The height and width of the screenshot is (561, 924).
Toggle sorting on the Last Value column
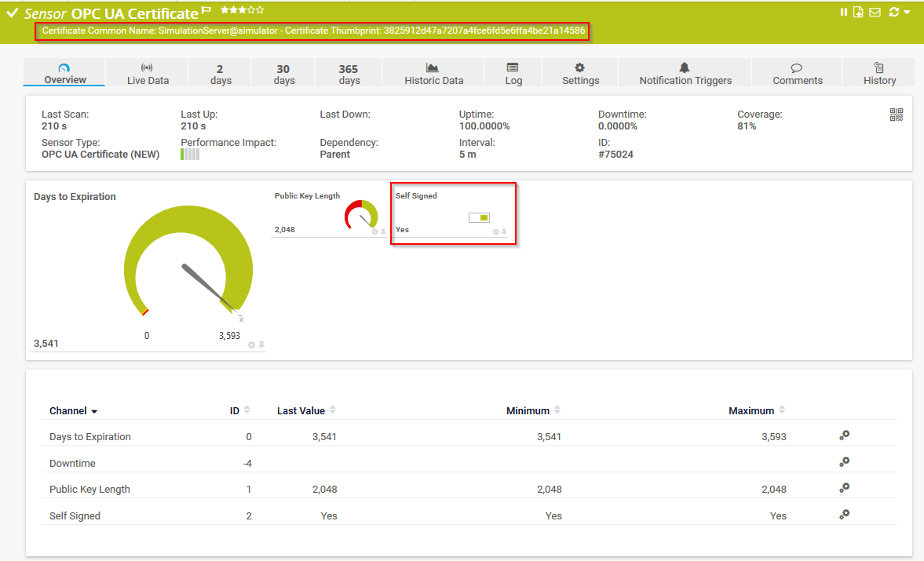point(333,410)
